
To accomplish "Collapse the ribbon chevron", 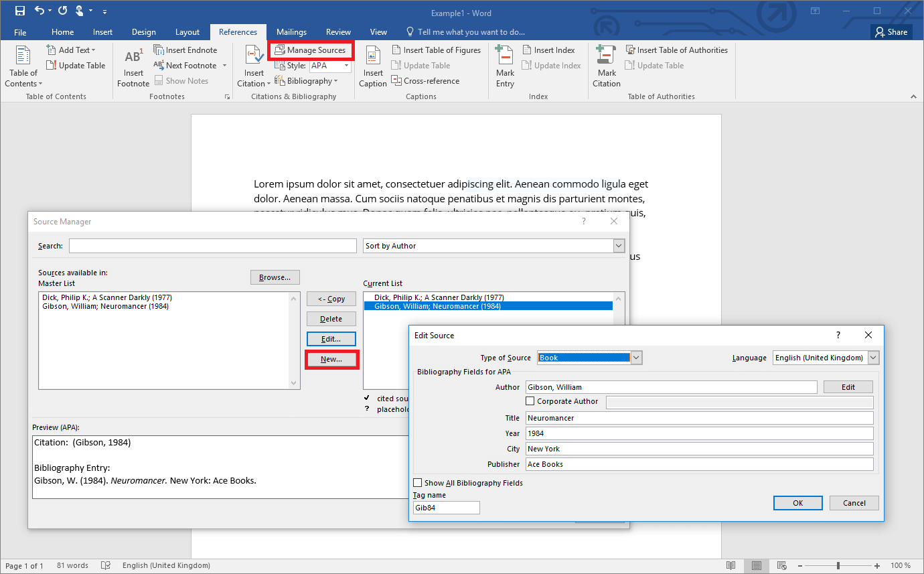I will (912, 97).
